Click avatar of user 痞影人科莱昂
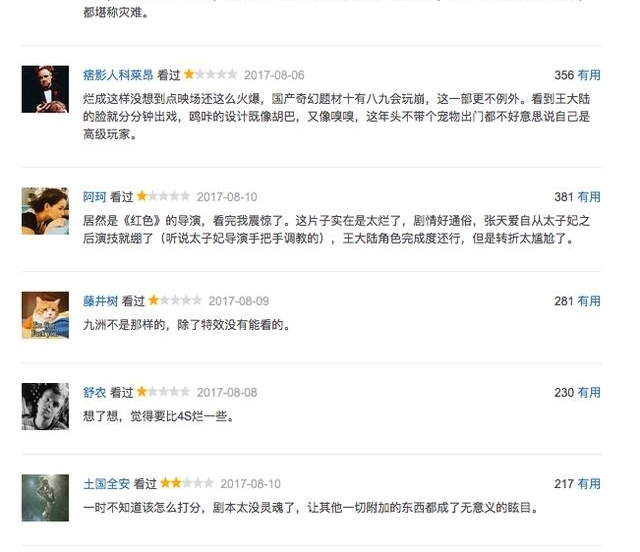 [x=45, y=88]
